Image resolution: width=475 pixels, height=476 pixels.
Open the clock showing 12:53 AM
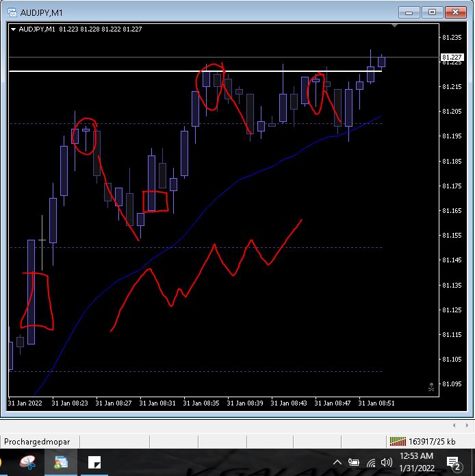click(x=417, y=462)
